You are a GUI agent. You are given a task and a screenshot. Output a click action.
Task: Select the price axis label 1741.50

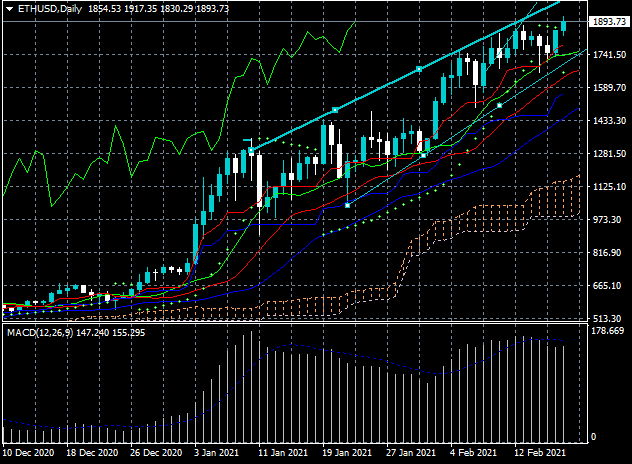click(x=609, y=55)
